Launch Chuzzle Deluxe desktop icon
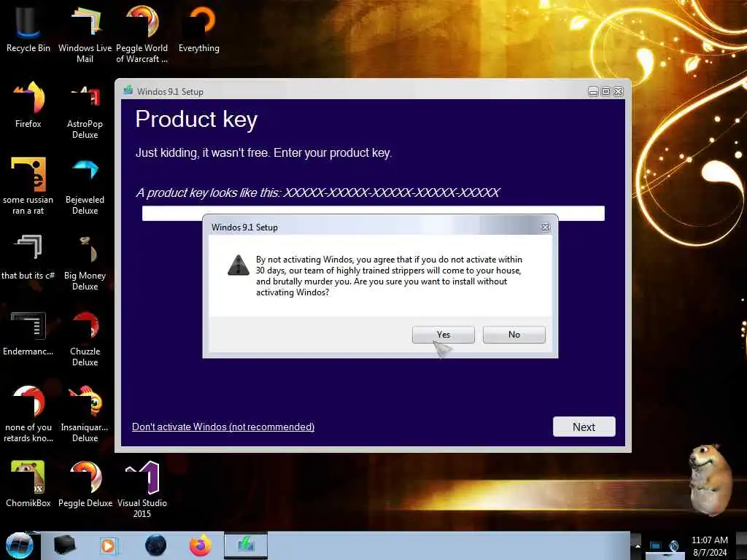The width and height of the screenshot is (747, 560). pos(85,338)
